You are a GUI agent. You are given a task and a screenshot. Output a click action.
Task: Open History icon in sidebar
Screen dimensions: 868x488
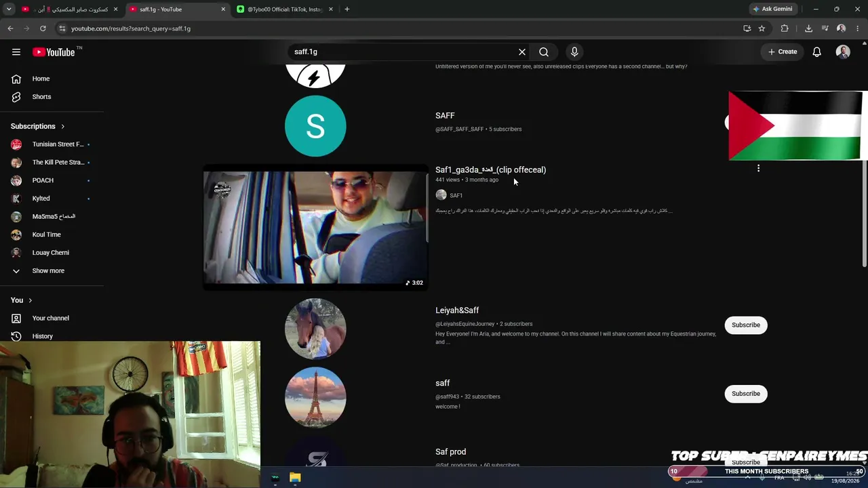coord(16,336)
